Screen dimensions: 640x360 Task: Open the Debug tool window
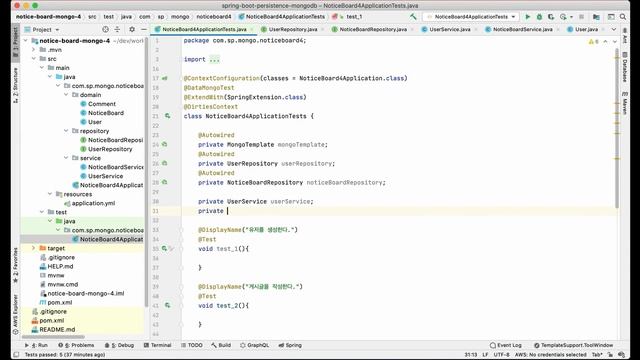pos(119,345)
